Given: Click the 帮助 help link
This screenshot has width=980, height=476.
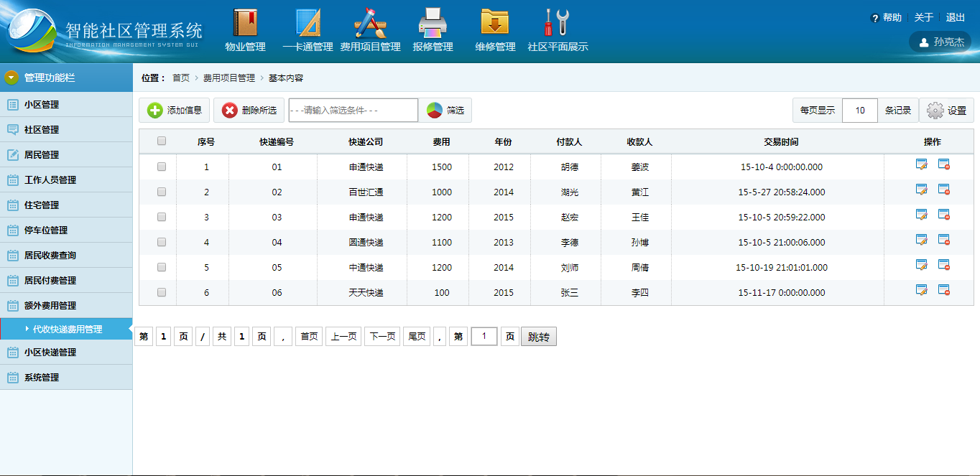Looking at the screenshot, I should point(892,18).
